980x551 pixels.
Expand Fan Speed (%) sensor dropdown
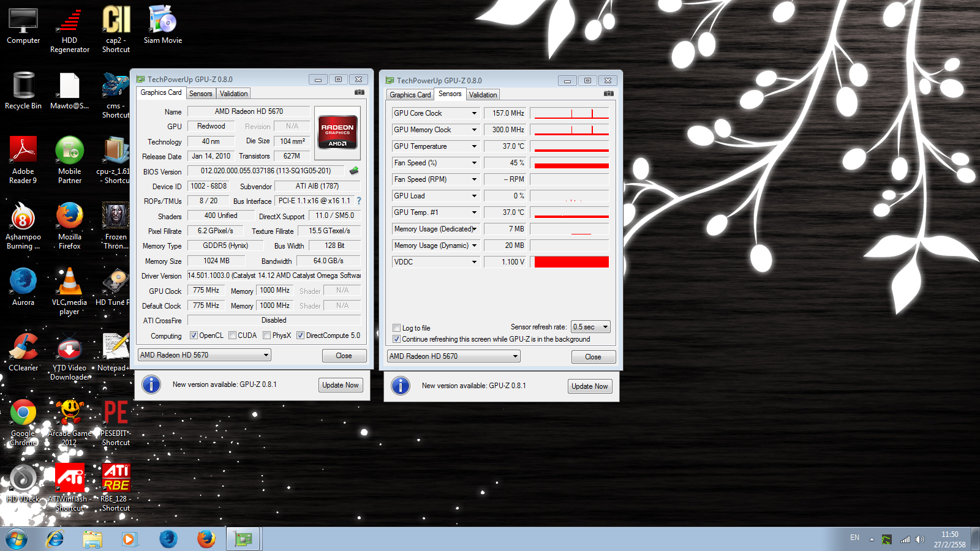point(474,163)
